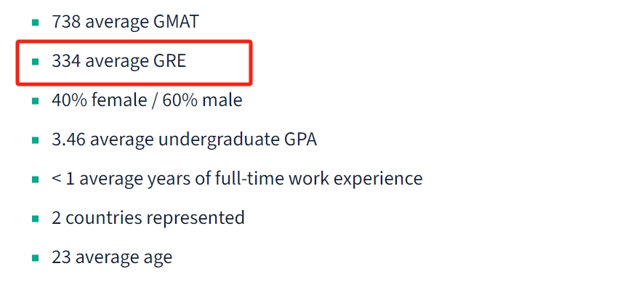Click the 23 average age text
This screenshot has height=282, width=644.
coord(112,258)
